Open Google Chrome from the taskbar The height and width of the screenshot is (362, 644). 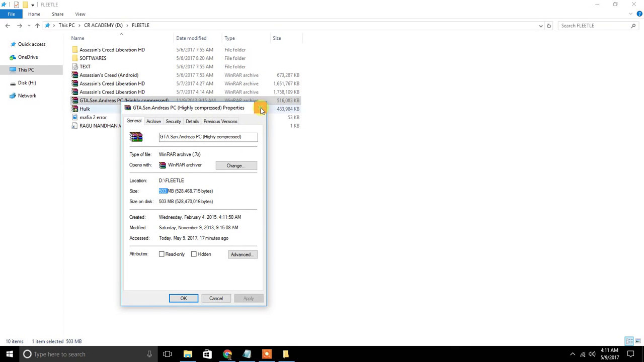227,354
